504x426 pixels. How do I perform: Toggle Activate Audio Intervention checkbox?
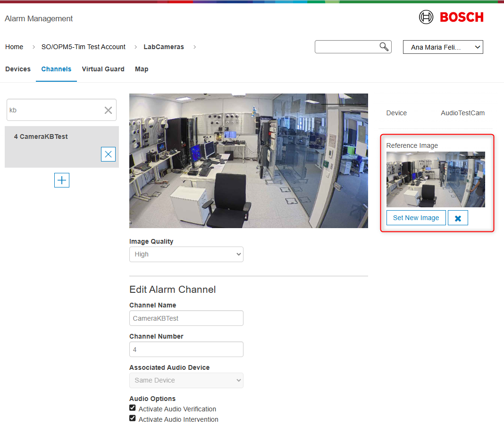tap(133, 418)
